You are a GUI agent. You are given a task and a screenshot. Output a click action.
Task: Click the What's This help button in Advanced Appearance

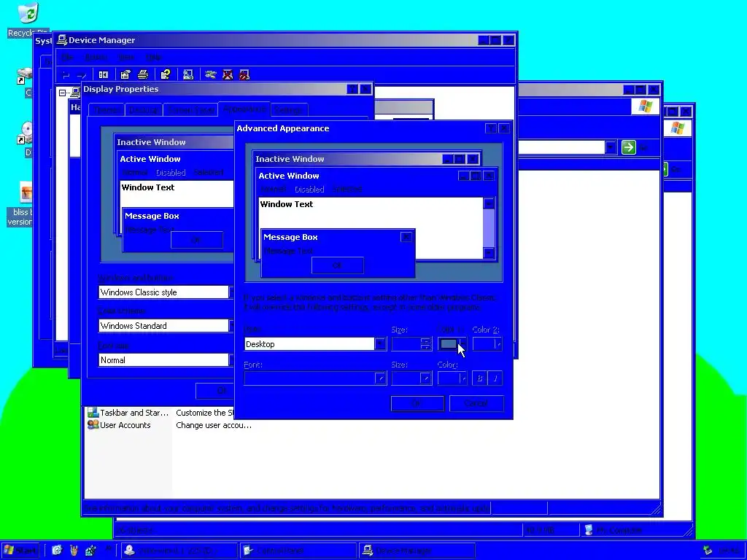pyautogui.click(x=491, y=128)
